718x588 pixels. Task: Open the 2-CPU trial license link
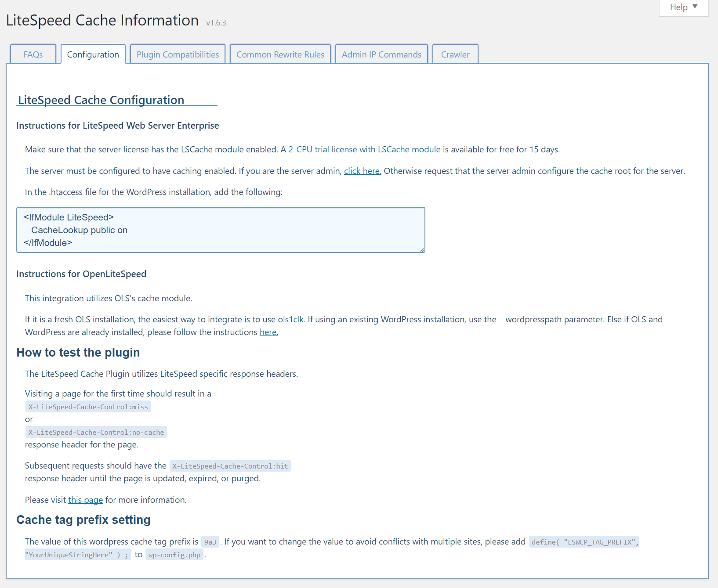(x=364, y=149)
